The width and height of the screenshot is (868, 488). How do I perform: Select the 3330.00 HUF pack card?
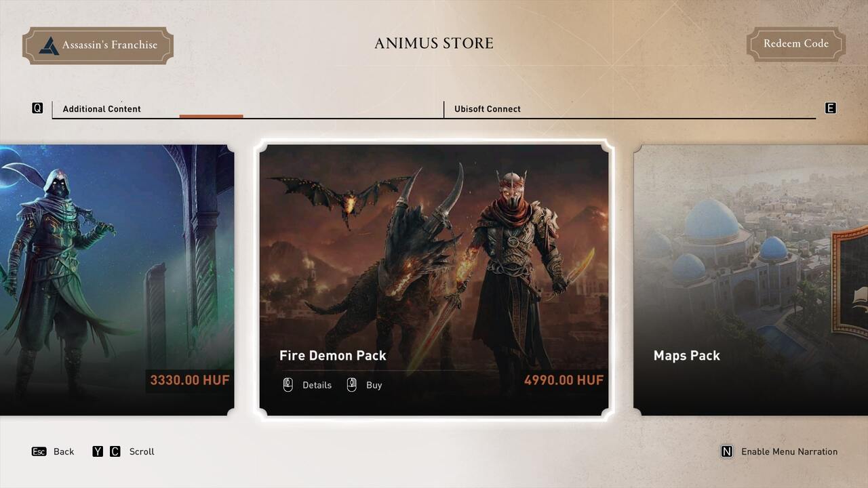pos(117,280)
